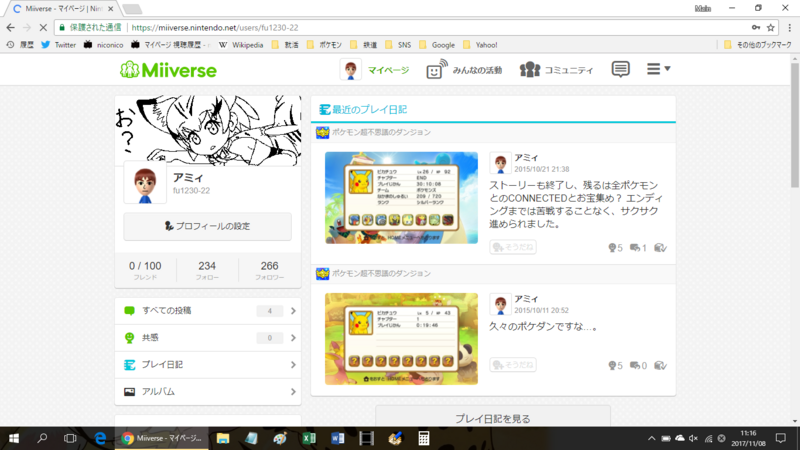The height and width of the screenshot is (450, 800).
Task: Open Wikipedia bookmark
Action: click(241, 45)
